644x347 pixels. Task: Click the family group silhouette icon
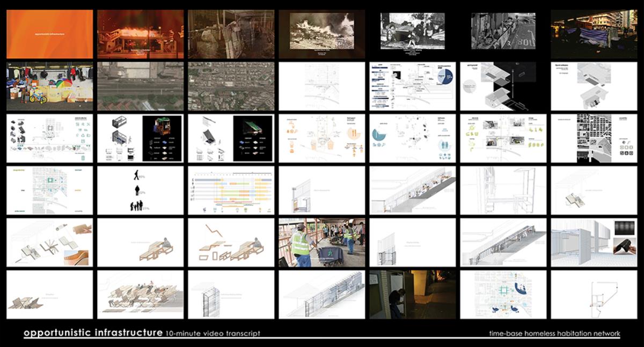pyautogui.click(x=138, y=206)
